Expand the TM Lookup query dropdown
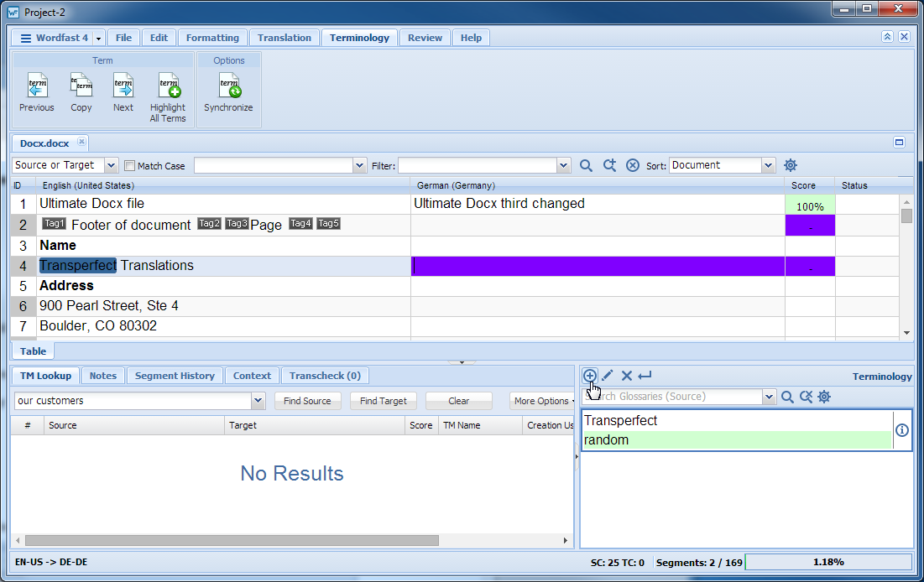This screenshot has height=582, width=924. point(258,401)
